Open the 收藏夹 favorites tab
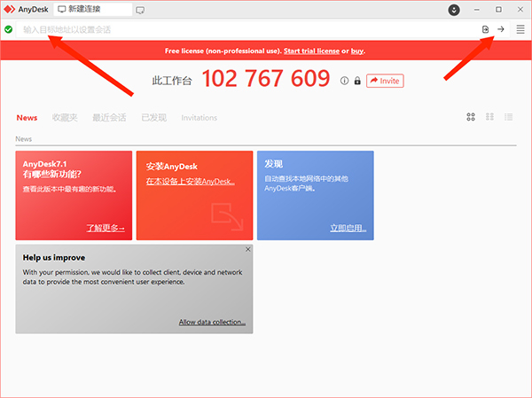This screenshot has width=532, height=398. [65, 118]
